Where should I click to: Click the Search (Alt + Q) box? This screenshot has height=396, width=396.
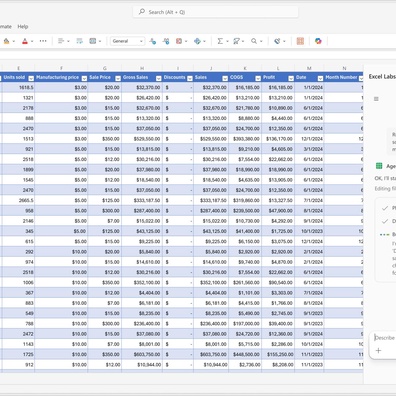[215, 12]
